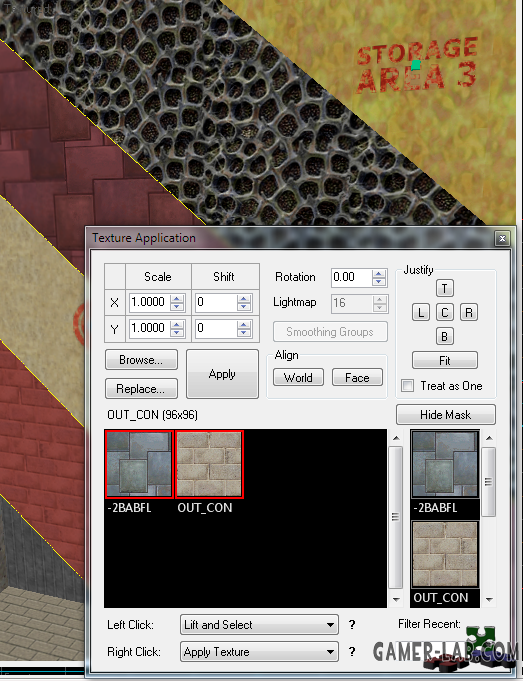This screenshot has width=523, height=681.
Task: Justify texture Left with L button
Action: coord(420,312)
